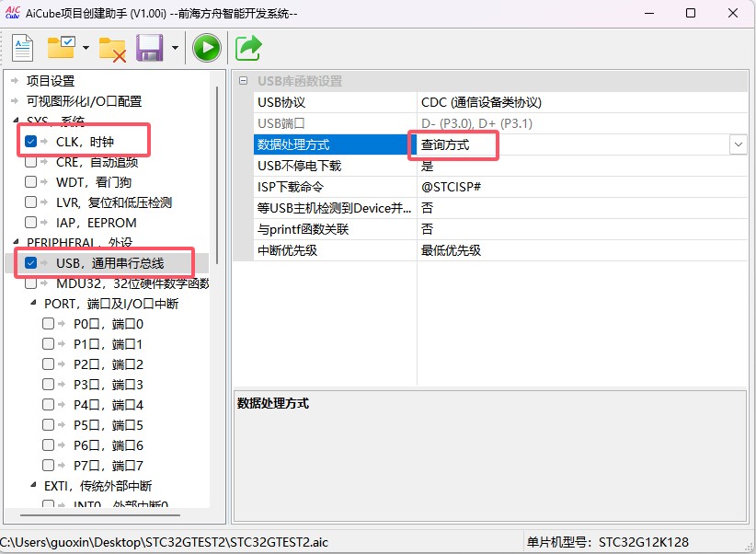Enable IAP EEPROM checkbox
This screenshot has height=554, width=756.
[31, 223]
